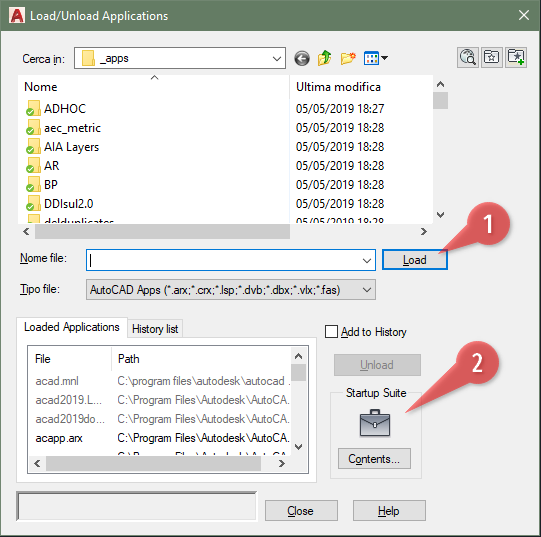Go up one folder level icon

(x=324, y=58)
